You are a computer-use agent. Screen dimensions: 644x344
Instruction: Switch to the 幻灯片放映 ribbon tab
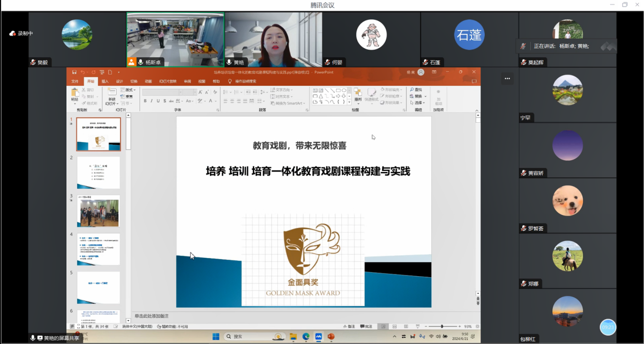[x=167, y=81]
